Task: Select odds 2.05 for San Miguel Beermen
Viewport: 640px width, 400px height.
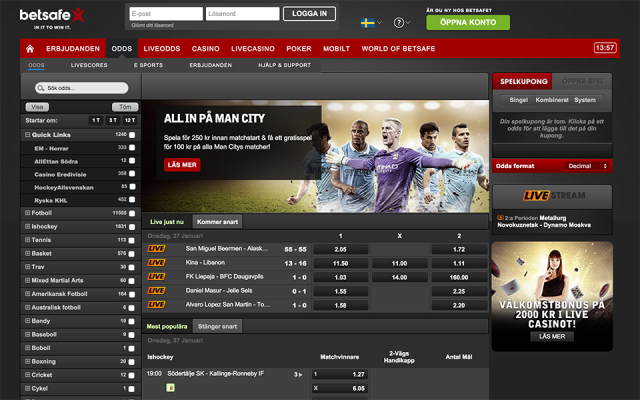Action: (x=340, y=249)
